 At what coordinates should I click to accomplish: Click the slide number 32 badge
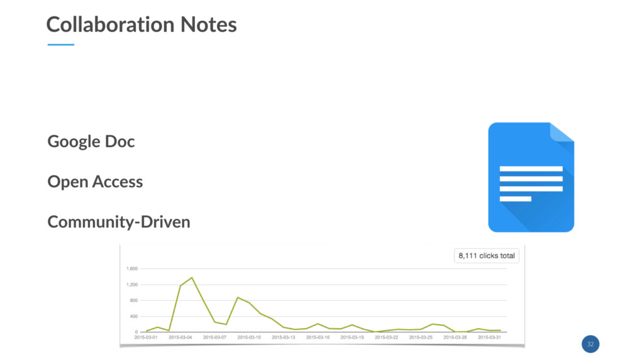590,344
